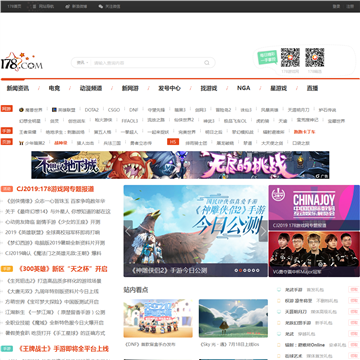Screen dimensions: 360x360
Task: Click the League of Legends game icon
Action: (x=54, y=110)
